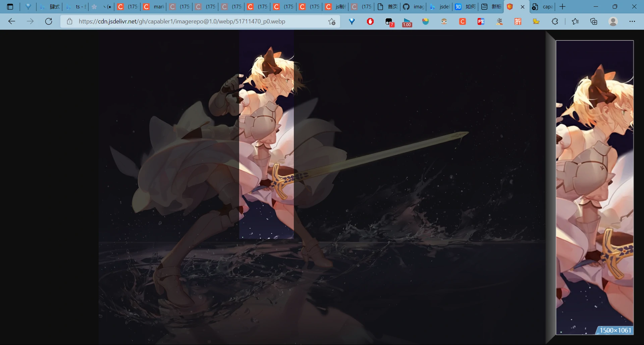
Task: Switch to the 新标 new tab
Action: click(x=491, y=7)
